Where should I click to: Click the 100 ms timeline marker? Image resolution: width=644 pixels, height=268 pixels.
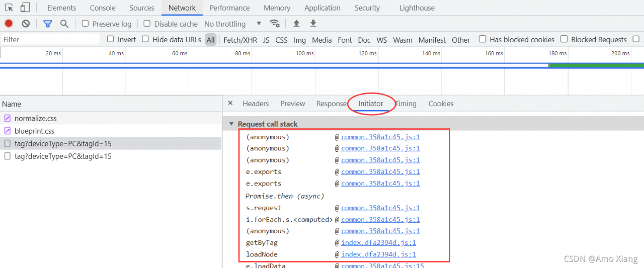tap(304, 53)
